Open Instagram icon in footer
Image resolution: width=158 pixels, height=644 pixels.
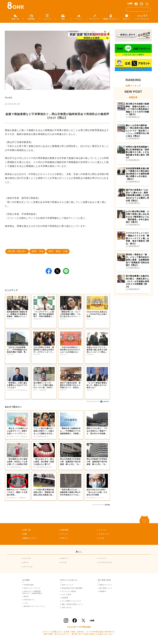tap(66, 620)
